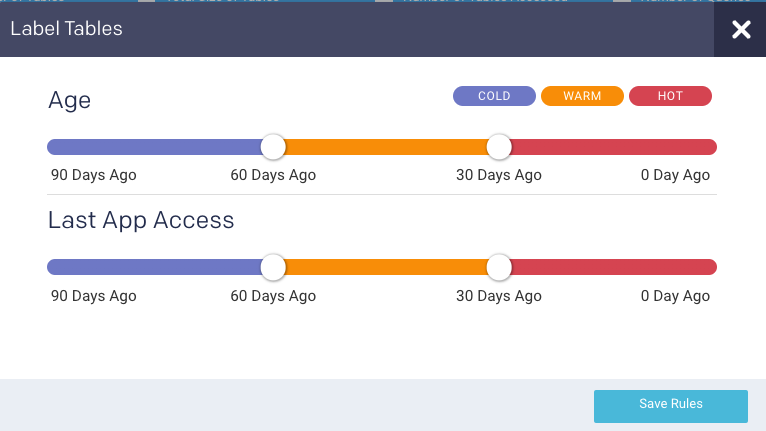Click the Last App Access 60-day handle

pos(273,267)
